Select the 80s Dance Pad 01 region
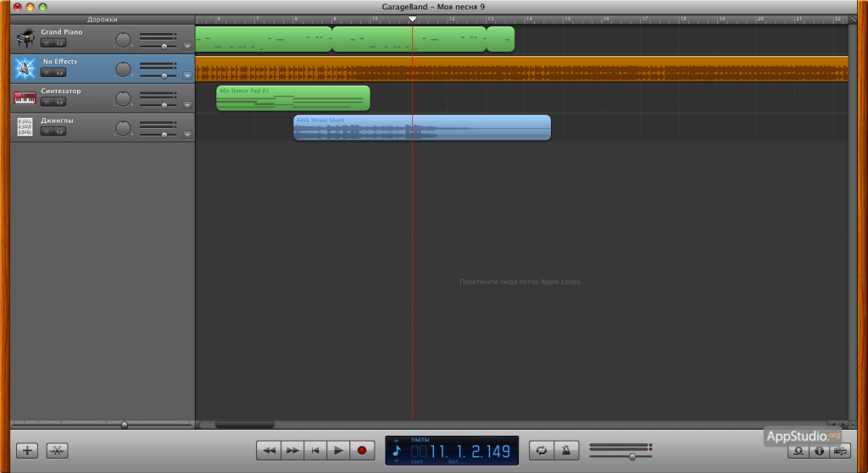Screen dimensions: 868x473 [292, 98]
